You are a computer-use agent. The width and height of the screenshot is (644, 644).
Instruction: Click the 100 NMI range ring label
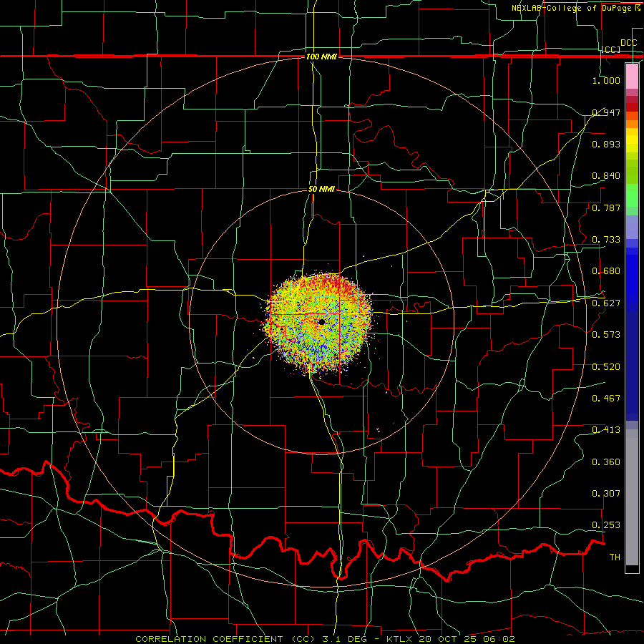pyautogui.click(x=321, y=57)
